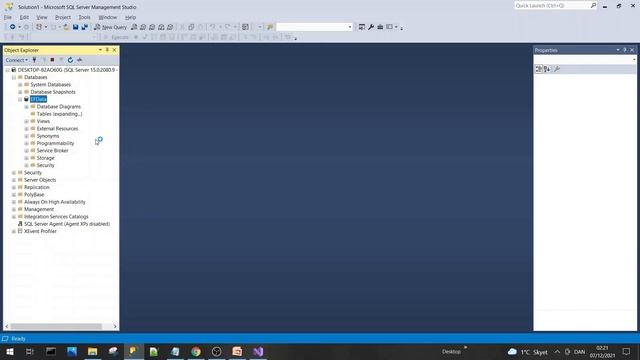Open Object Explorer window position dropdown arrow
The image size is (640, 360).
(x=100, y=50)
